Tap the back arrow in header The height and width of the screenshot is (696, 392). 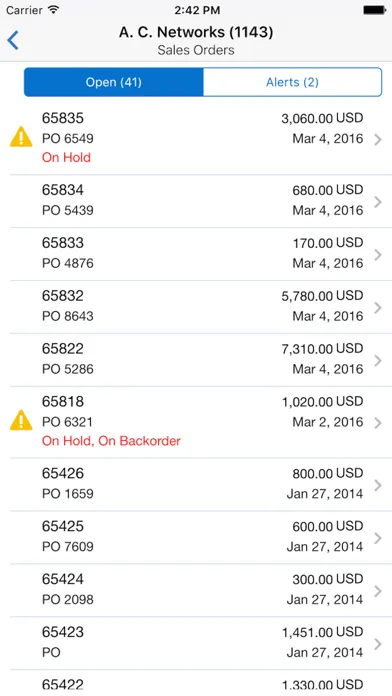point(13,40)
